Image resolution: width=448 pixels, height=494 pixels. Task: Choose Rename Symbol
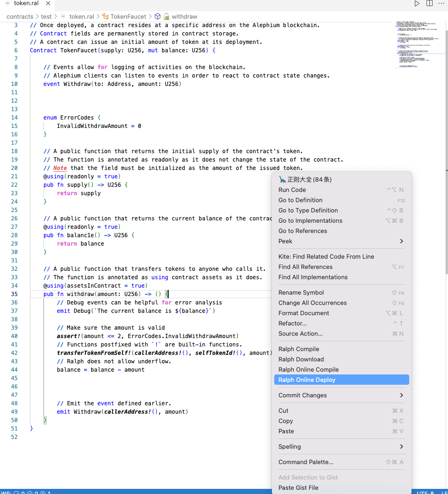point(342,293)
